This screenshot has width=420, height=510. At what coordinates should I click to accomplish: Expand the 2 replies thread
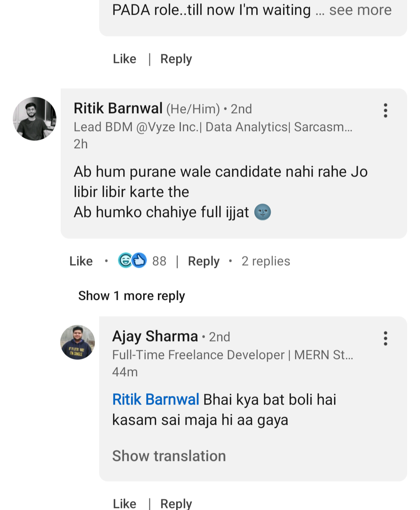tap(266, 261)
